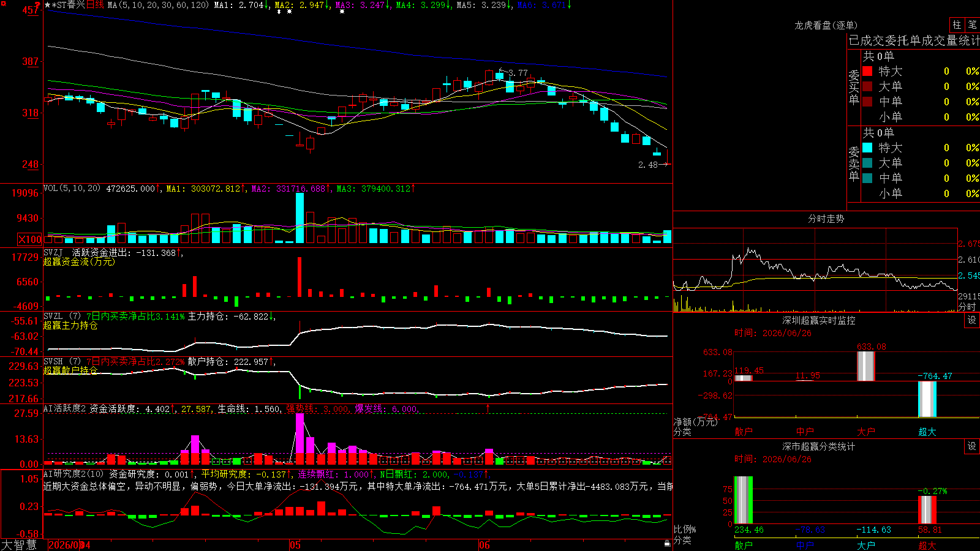Click the VOL(5,10,20) indicator label

[x=72, y=189]
